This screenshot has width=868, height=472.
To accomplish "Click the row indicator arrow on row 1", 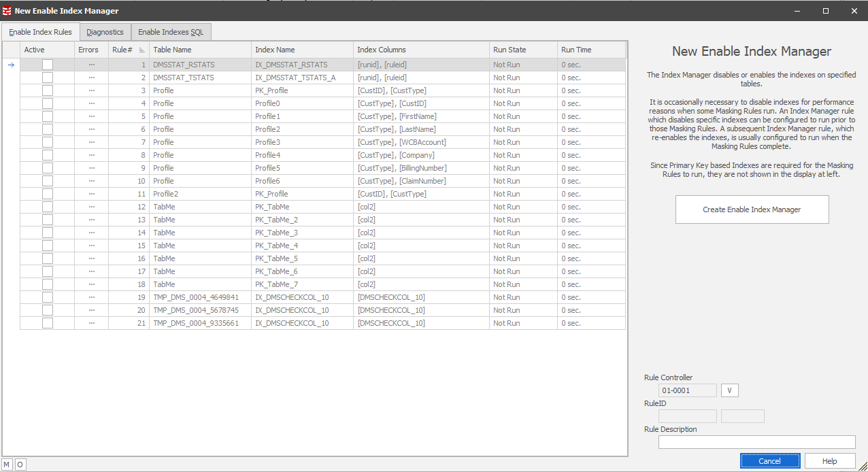I will click(11, 65).
